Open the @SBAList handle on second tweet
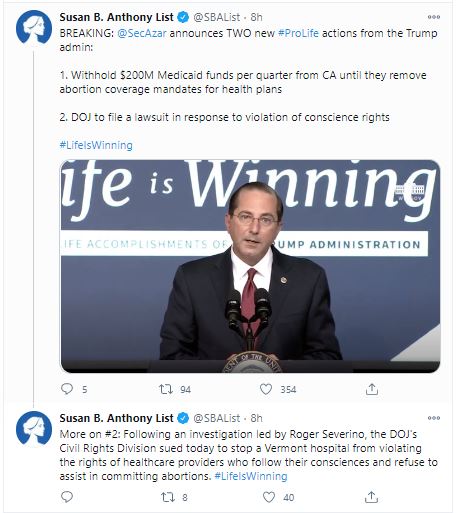Screen dimensions: 457x513 [x=217, y=418]
